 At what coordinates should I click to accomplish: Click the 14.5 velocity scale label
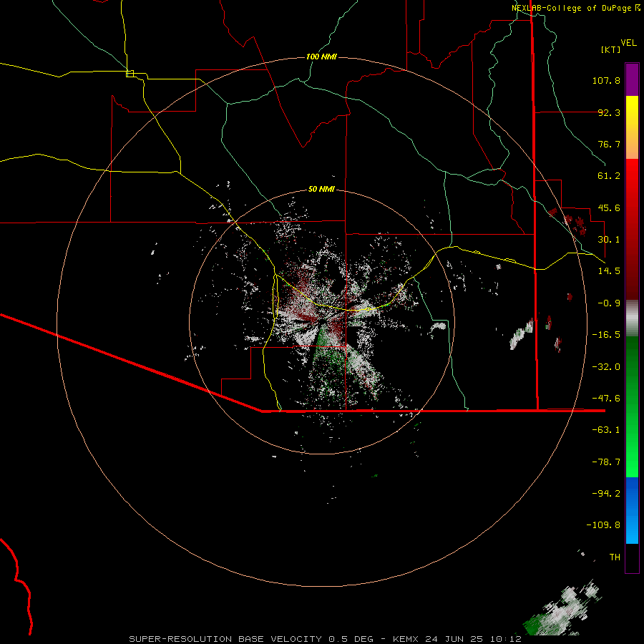point(609,271)
